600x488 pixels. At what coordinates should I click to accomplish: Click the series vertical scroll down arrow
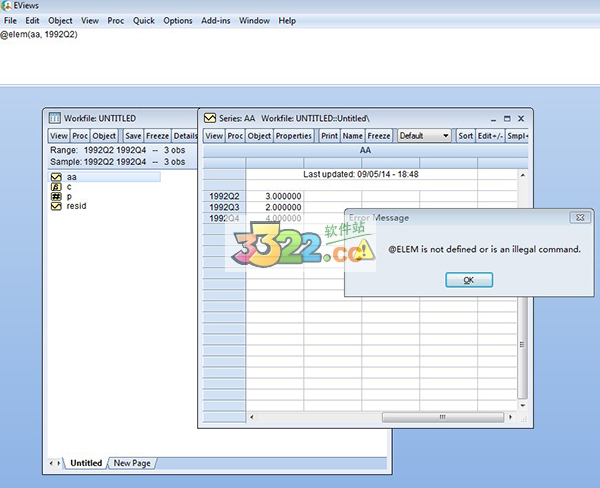coord(523,405)
